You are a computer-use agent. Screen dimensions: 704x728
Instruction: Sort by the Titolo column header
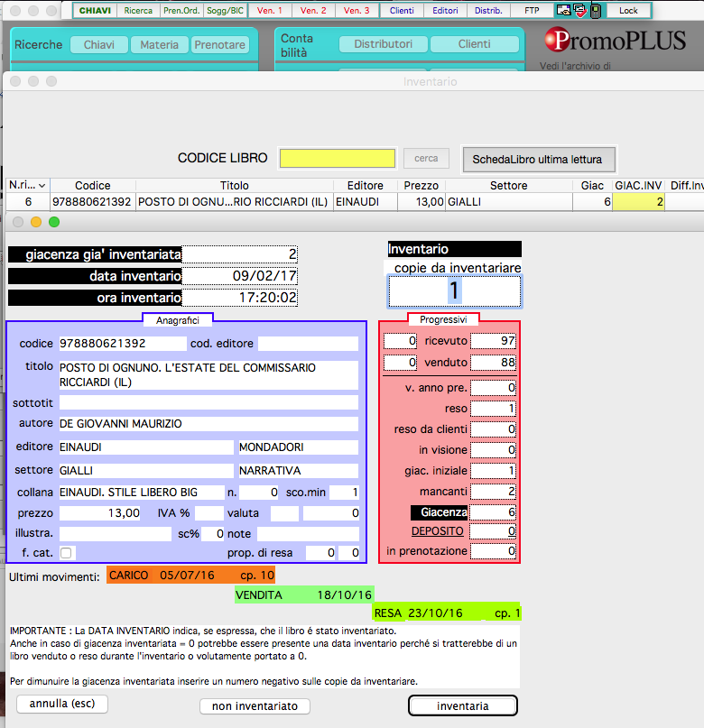[234, 186]
